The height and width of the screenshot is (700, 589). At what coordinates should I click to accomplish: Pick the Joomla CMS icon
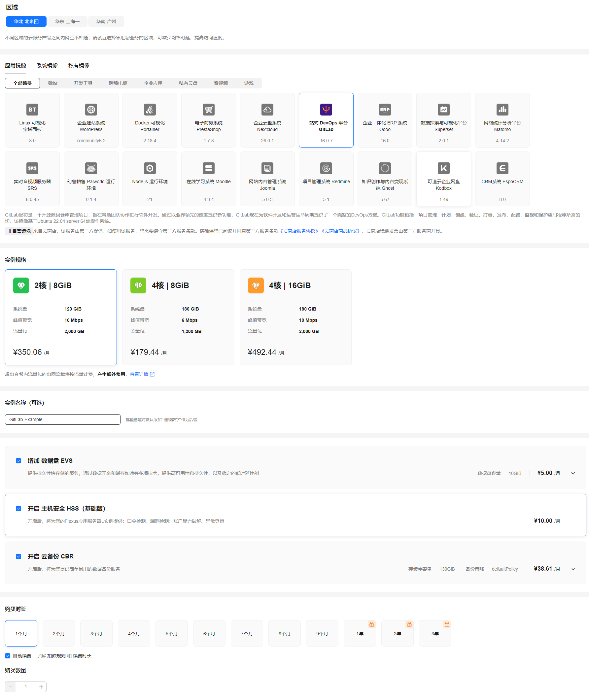click(267, 168)
